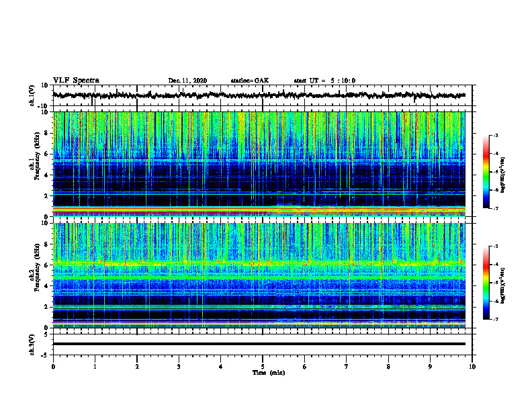
Task: Click the ch.2 spectrogram color scale bar
Action: (486, 283)
